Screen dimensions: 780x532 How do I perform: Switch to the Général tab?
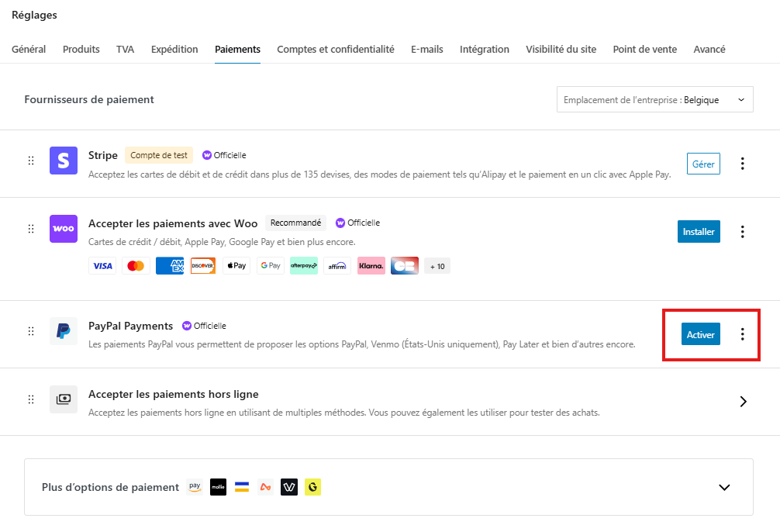[29, 50]
